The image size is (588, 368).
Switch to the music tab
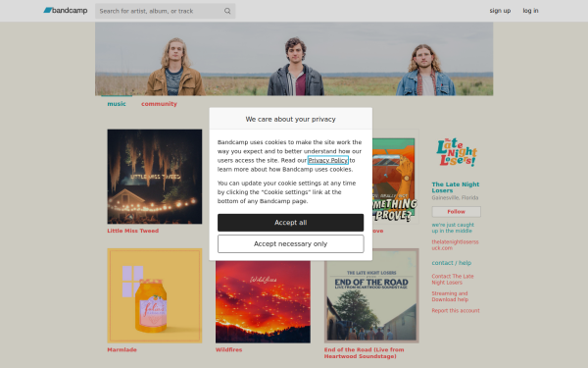click(117, 104)
